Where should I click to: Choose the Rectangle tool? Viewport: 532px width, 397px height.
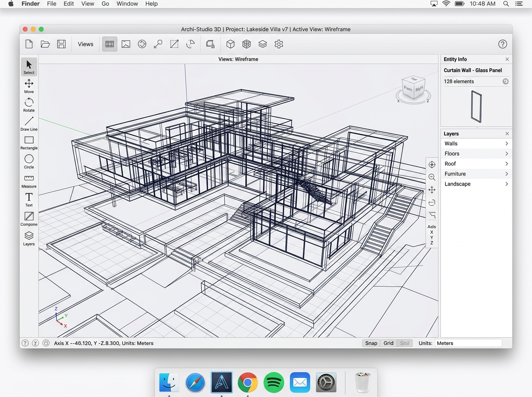[x=29, y=143]
